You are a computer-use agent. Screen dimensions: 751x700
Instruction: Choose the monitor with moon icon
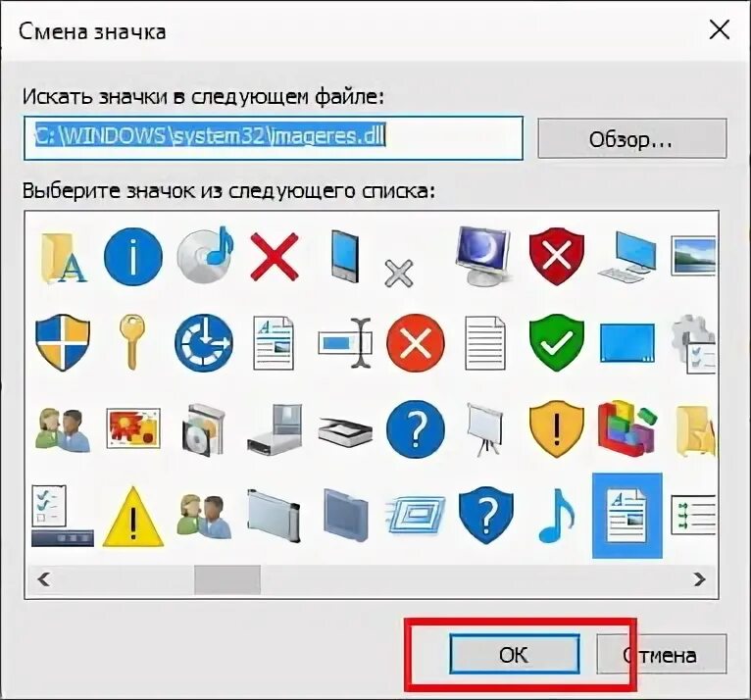pos(482,255)
